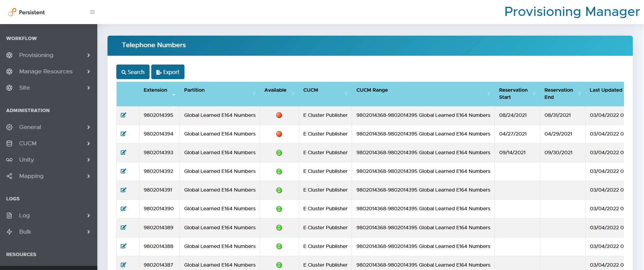Image resolution: width=644 pixels, height=270 pixels.
Task: Click Provisioning Manager page title
Action: (x=572, y=12)
